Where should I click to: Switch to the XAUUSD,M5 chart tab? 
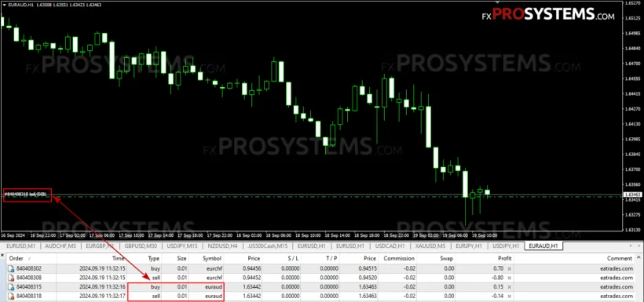430,246
